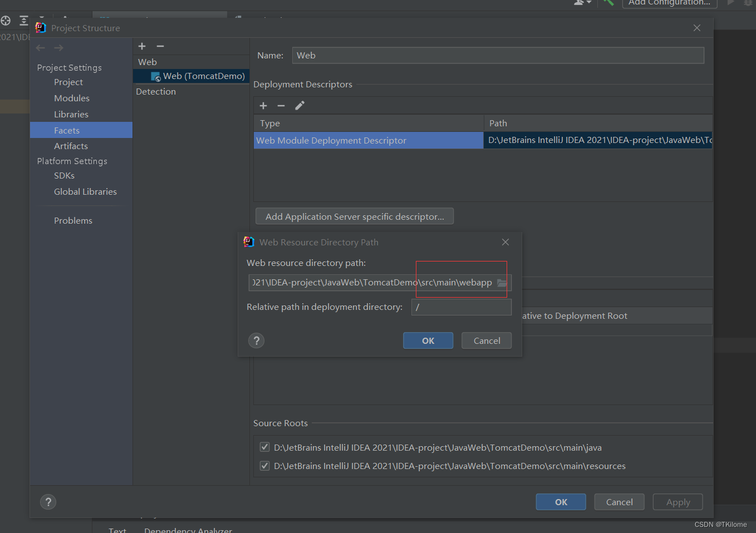
Task: Click the descriptor path cell D:\JetBrains IntelliJ
Action: (x=598, y=140)
